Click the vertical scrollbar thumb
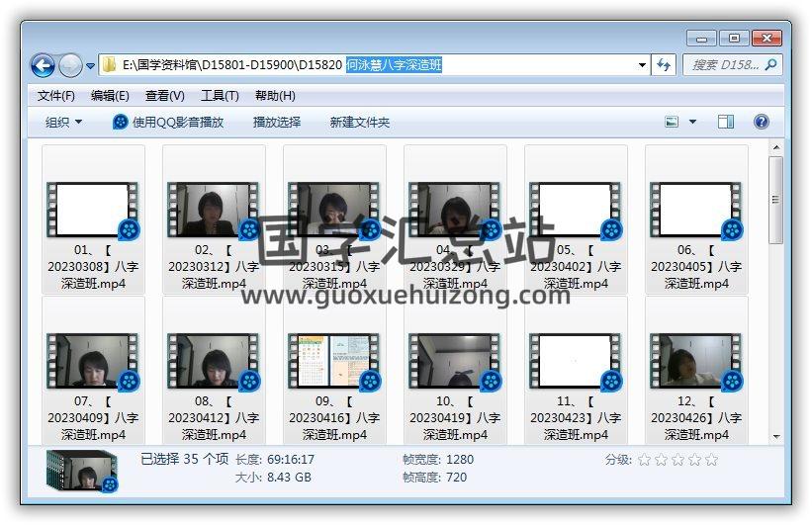Screen dimensions: 812x525 775,200
